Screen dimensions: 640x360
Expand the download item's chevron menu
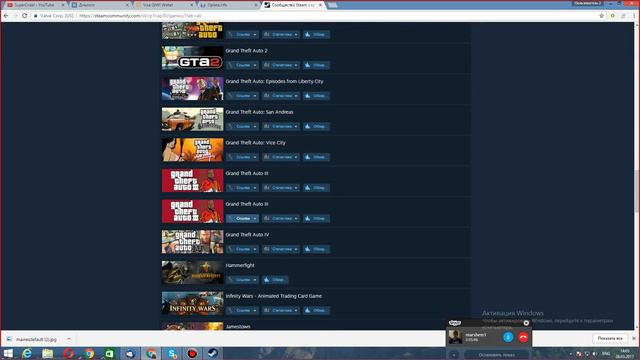[69, 339]
